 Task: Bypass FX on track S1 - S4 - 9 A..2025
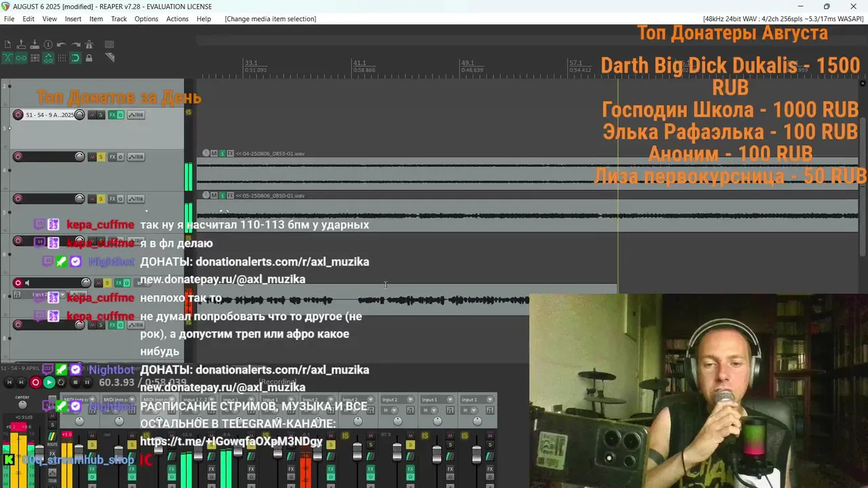tap(121, 115)
